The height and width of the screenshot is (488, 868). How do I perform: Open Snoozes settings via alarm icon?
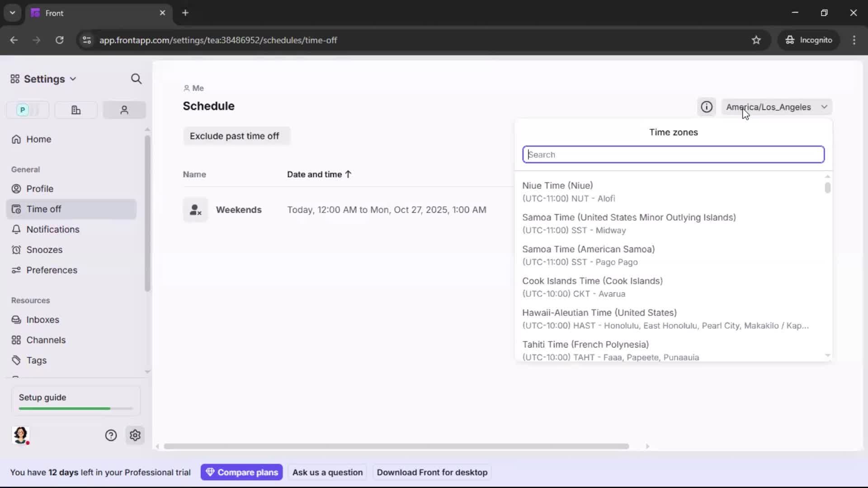click(x=43, y=249)
